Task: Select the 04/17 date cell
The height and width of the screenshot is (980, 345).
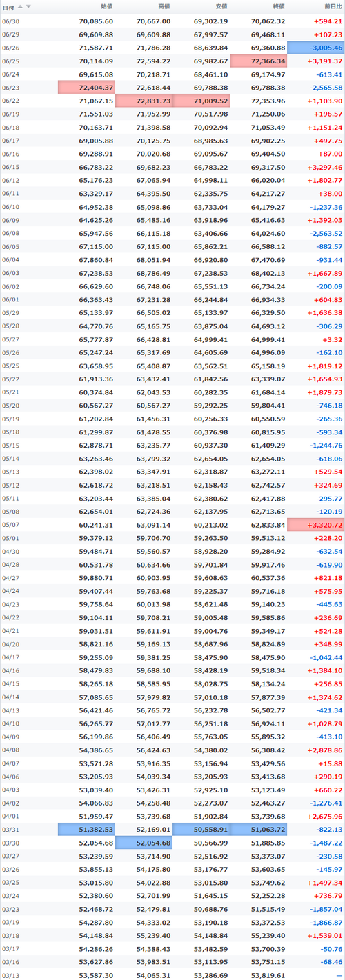Action: coord(11,658)
